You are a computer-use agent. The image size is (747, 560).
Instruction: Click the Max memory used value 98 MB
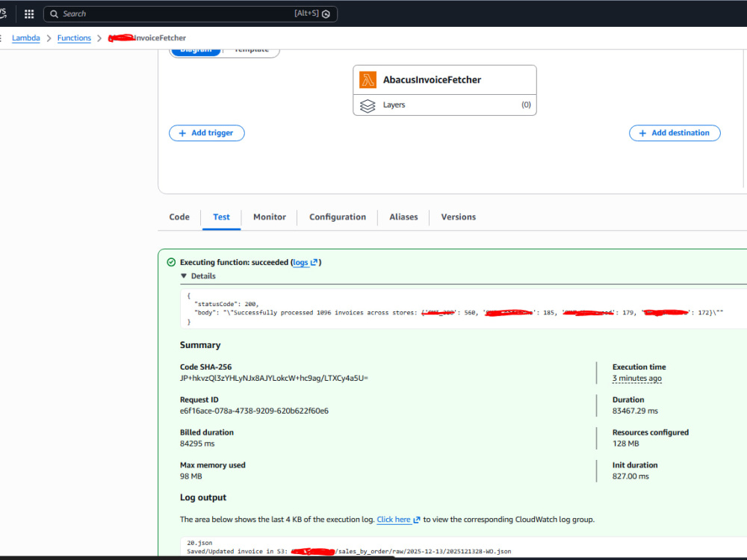coord(191,476)
